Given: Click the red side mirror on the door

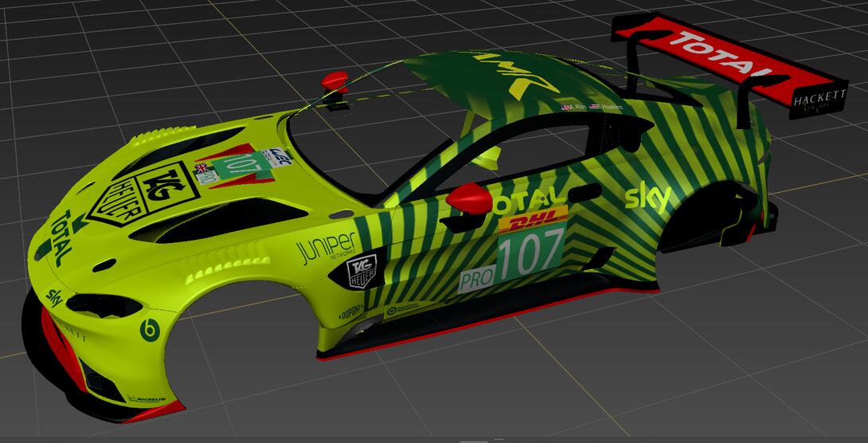Looking at the screenshot, I should tap(469, 198).
